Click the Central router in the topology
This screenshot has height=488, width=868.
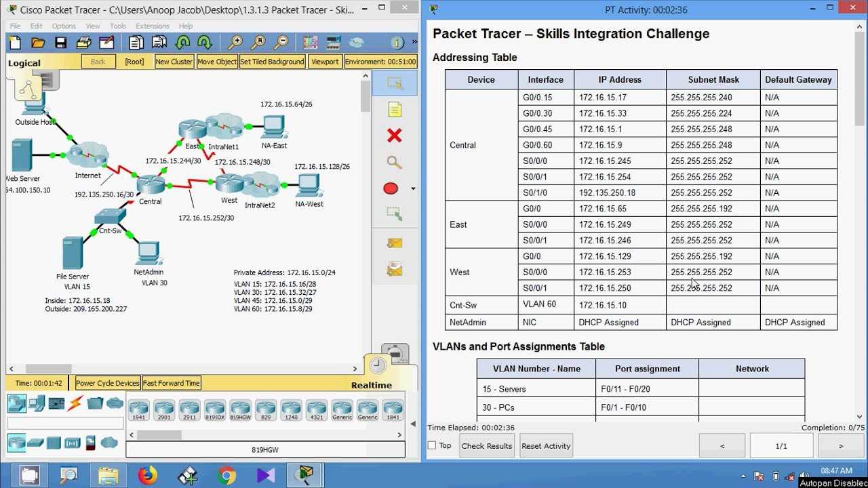150,184
